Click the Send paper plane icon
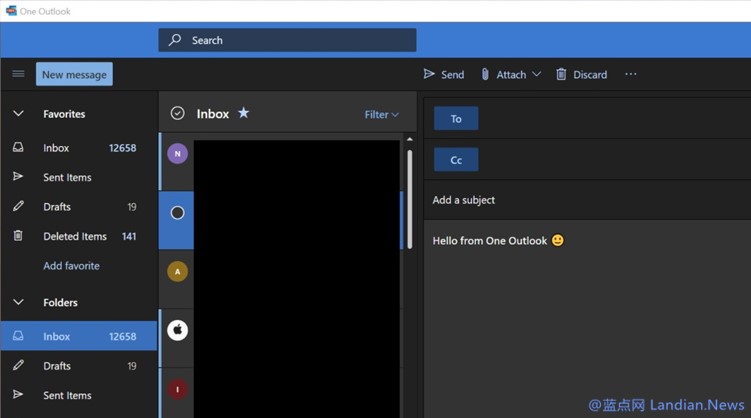This screenshot has width=751, height=418. [x=429, y=74]
